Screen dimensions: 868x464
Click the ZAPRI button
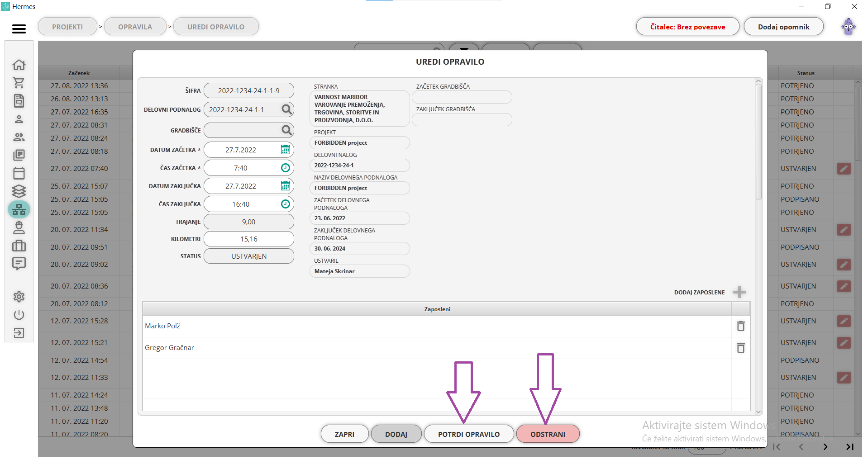[x=344, y=434]
